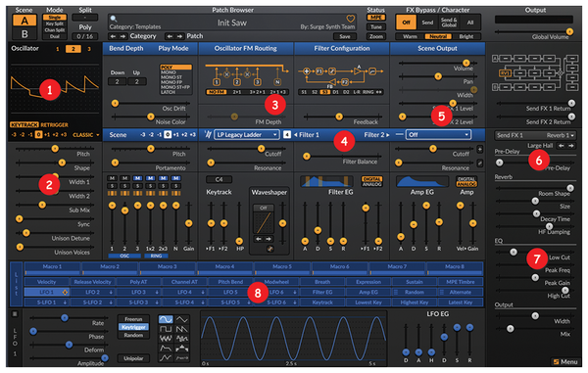588x373 pixels.
Task: Select the step sequencer LFO shape icon
Action: point(182,349)
